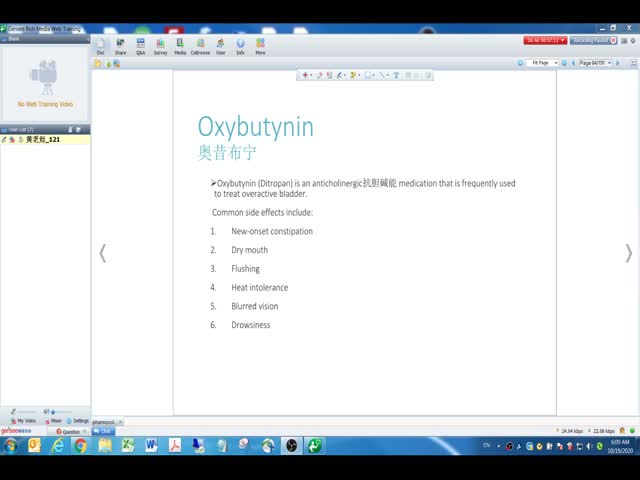
Task: Select the red pointer annotation tool
Action: pos(305,75)
